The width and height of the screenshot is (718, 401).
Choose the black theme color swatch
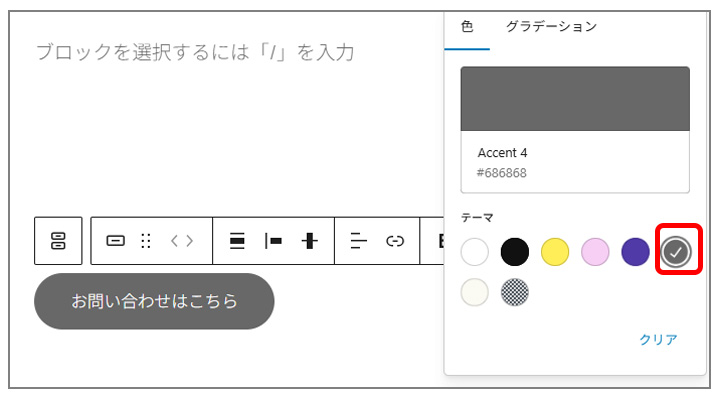coord(515,252)
